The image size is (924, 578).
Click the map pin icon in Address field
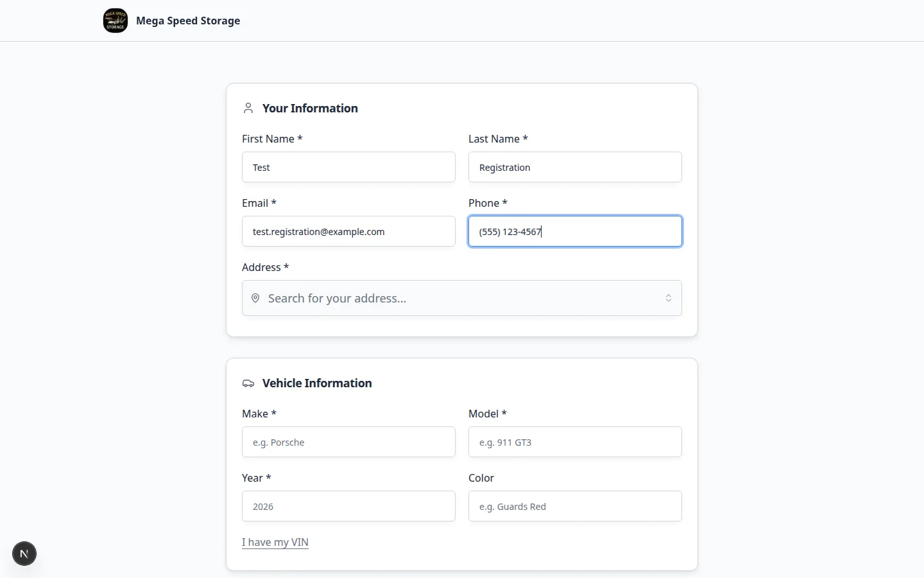click(x=255, y=298)
